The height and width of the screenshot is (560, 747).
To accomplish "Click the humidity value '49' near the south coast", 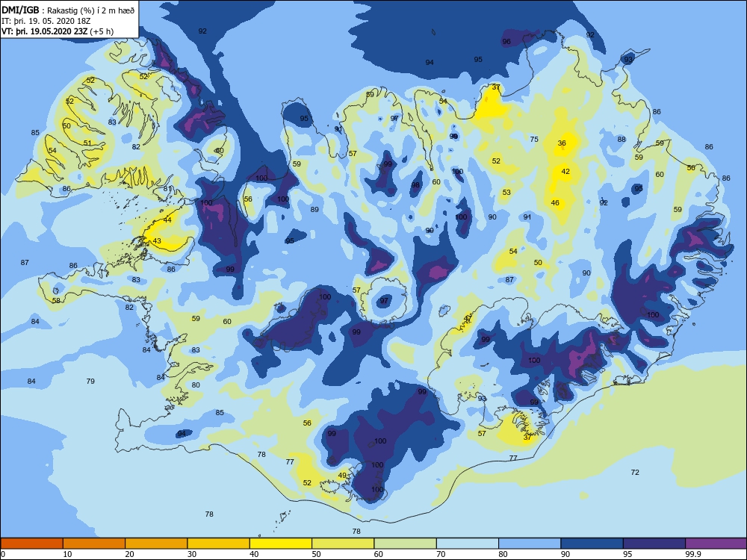I will pos(342,475).
